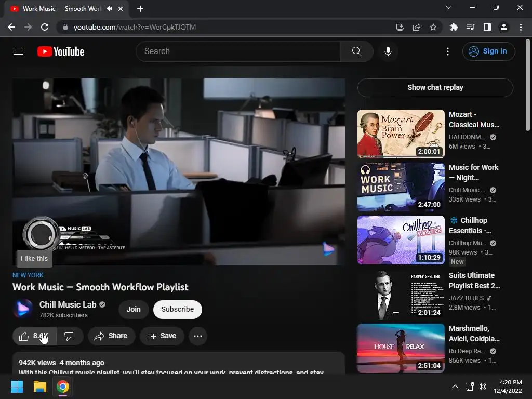Screen dimensions: 532x399
Task: Mute tab using speaker icon
Action: click(109, 9)
